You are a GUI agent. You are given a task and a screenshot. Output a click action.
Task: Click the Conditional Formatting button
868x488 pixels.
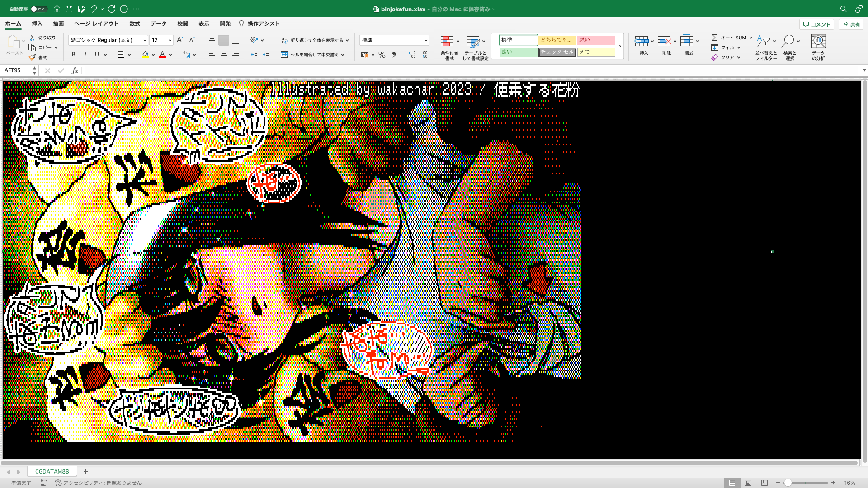(x=449, y=47)
